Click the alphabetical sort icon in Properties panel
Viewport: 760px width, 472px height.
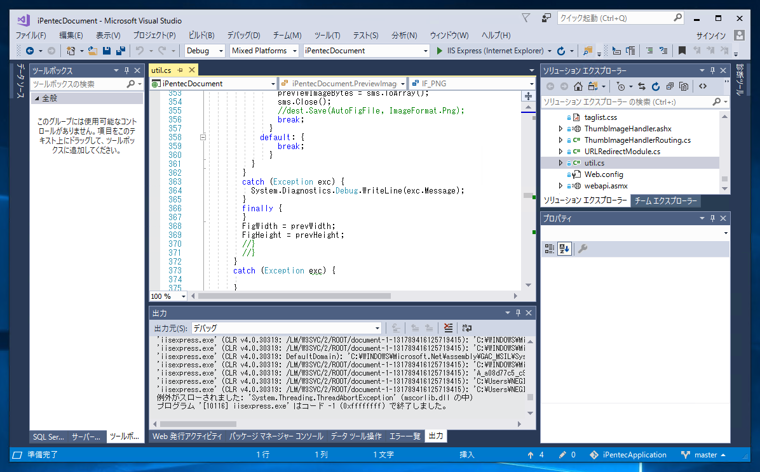(x=564, y=249)
